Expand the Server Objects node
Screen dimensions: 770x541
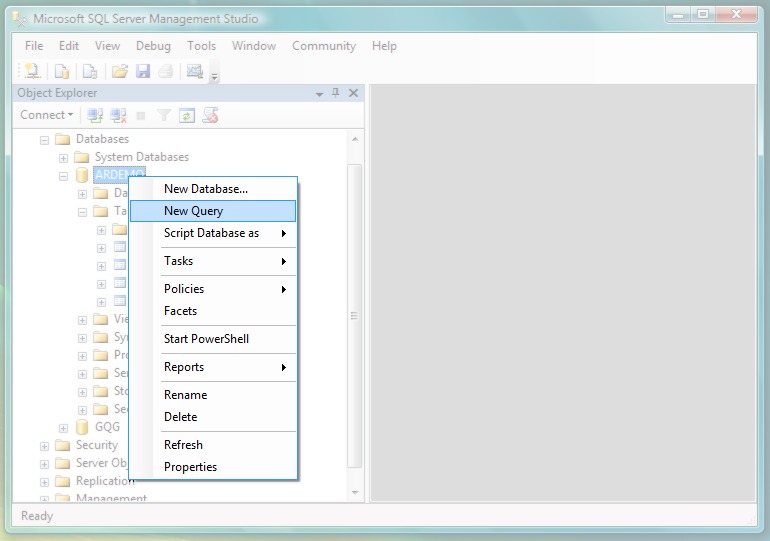pyautogui.click(x=44, y=464)
